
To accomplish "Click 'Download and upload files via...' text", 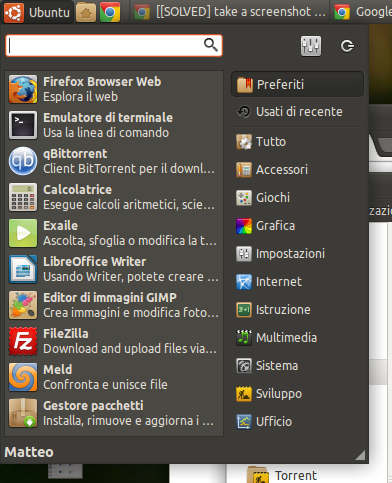I will [130, 349].
